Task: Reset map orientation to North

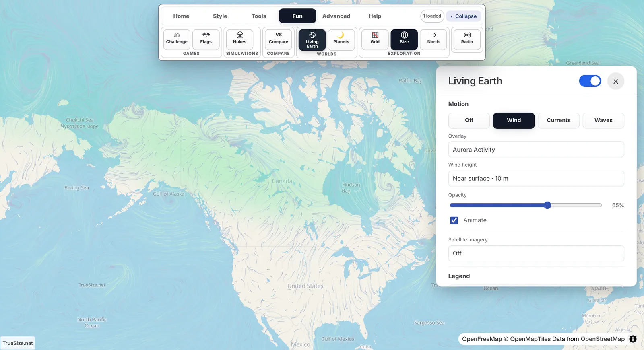Action: click(x=433, y=39)
